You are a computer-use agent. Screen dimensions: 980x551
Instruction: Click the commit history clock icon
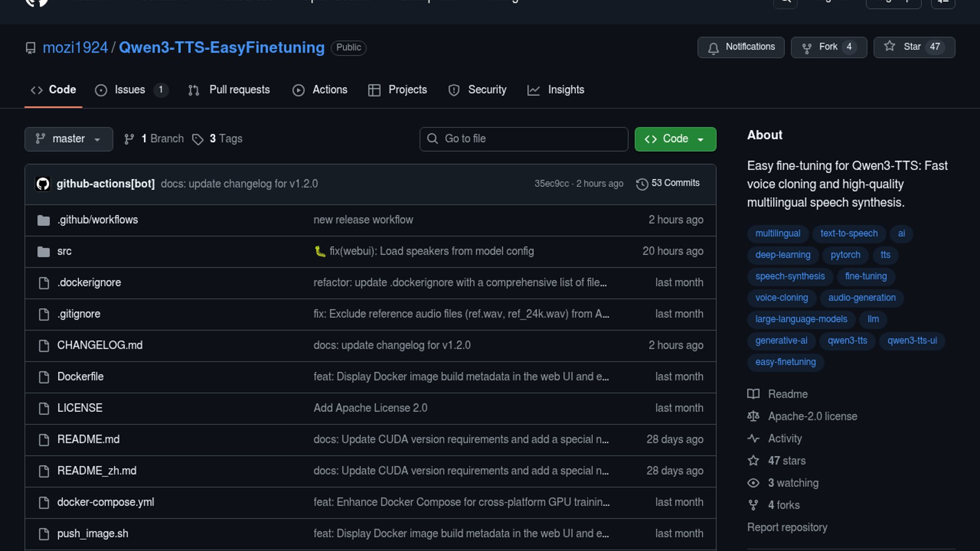tap(642, 184)
